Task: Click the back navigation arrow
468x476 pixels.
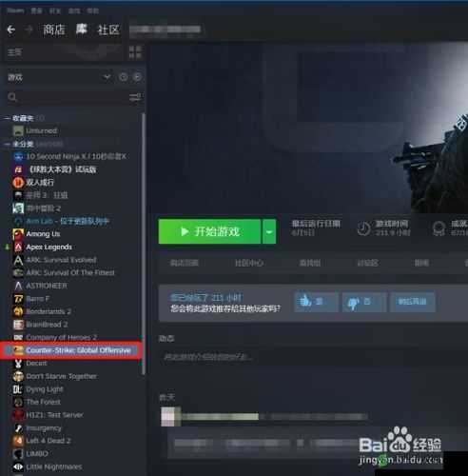Action: pyautogui.click(x=11, y=30)
